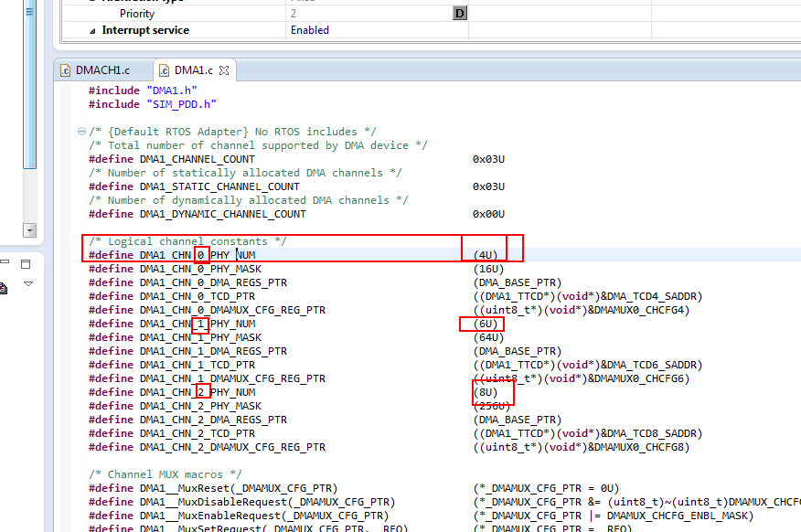Click the D default button in Priority row
The height and width of the screenshot is (532, 801).
[460, 14]
